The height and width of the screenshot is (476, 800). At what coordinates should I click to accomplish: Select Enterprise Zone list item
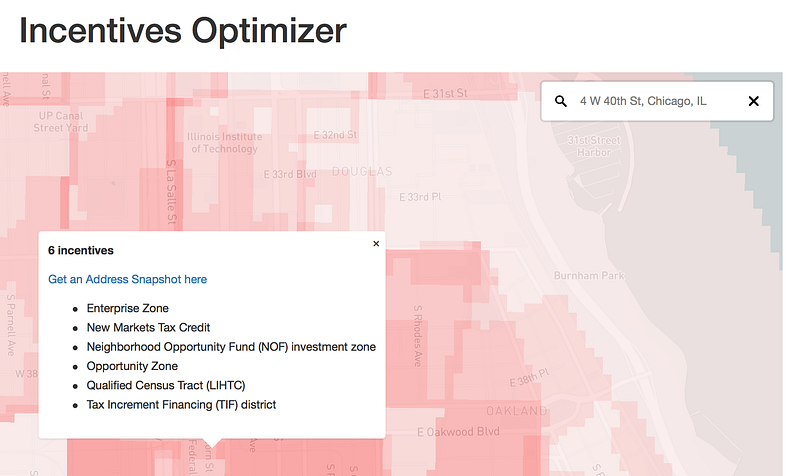tap(128, 308)
